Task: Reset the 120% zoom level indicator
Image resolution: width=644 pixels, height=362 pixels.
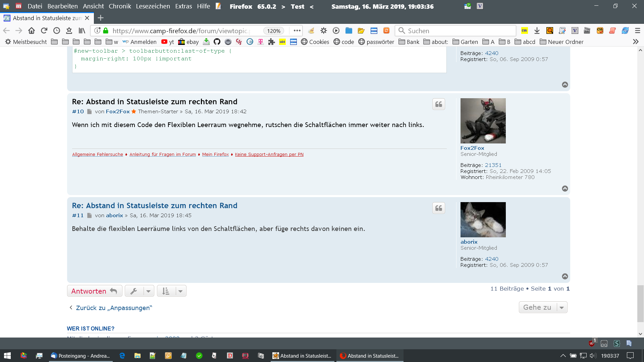Action: [273, 31]
